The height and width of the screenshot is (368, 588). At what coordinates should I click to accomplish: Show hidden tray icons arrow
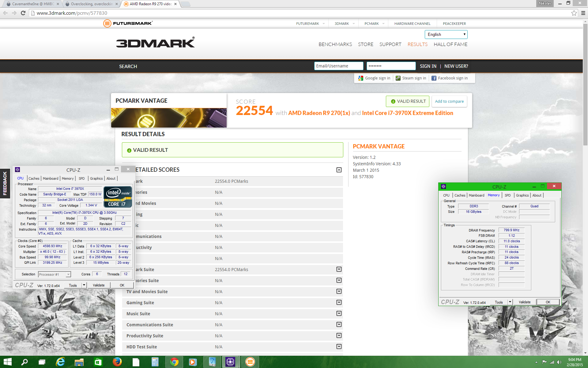click(536, 362)
